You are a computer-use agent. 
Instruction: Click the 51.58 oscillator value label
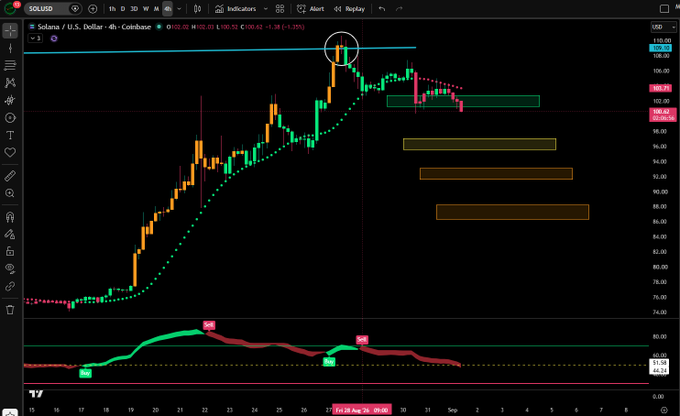659,363
